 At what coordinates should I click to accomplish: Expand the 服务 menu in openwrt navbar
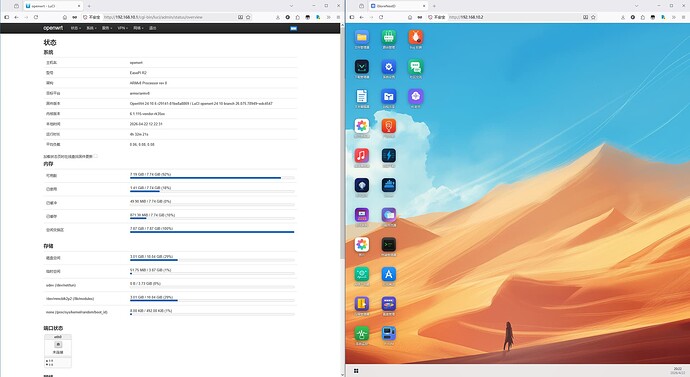(x=107, y=28)
